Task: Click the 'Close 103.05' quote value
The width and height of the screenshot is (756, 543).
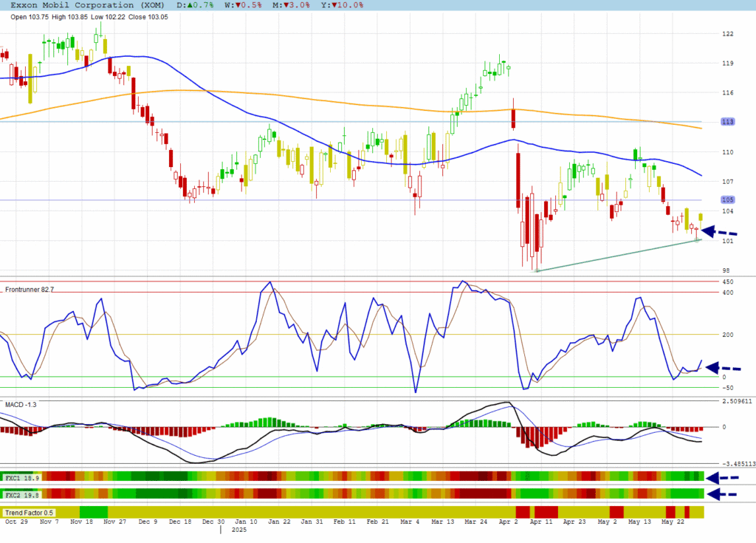Action: (x=148, y=17)
